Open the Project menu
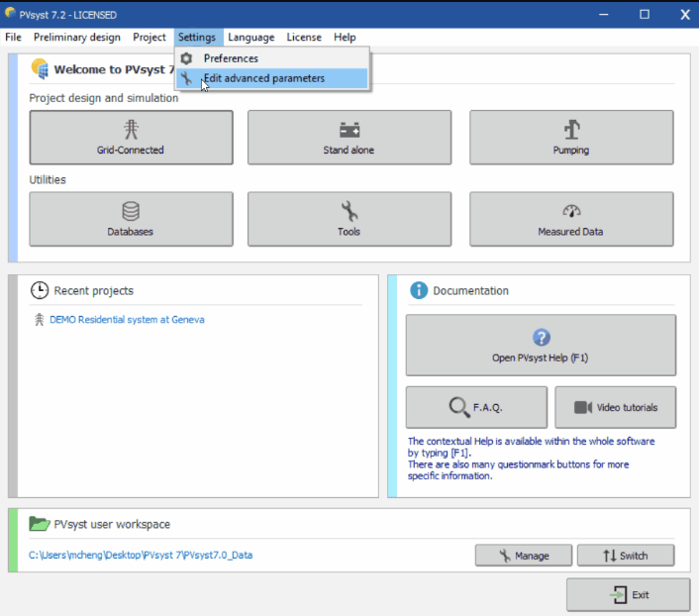Image resolution: width=699 pixels, height=616 pixels. [x=149, y=37]
